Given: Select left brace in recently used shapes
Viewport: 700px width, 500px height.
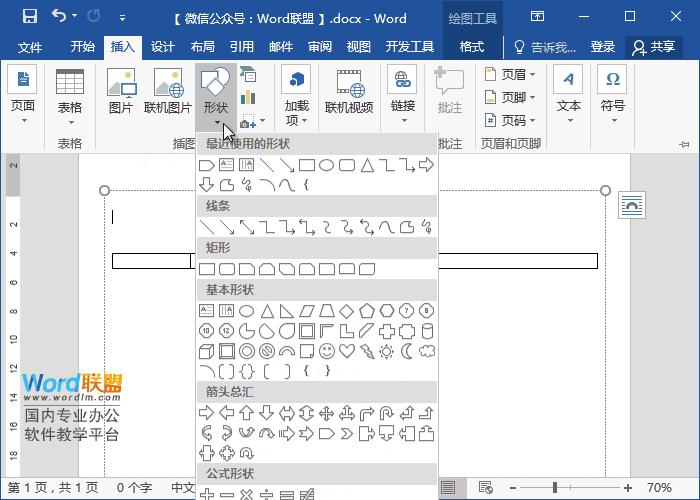Looking at the screenshot, I should pyautogui.click(x=306, y=184).
